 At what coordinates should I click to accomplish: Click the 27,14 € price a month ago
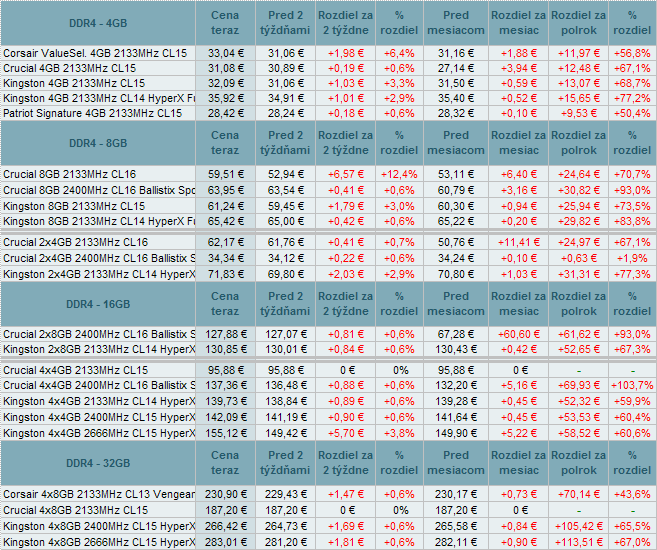456,68
